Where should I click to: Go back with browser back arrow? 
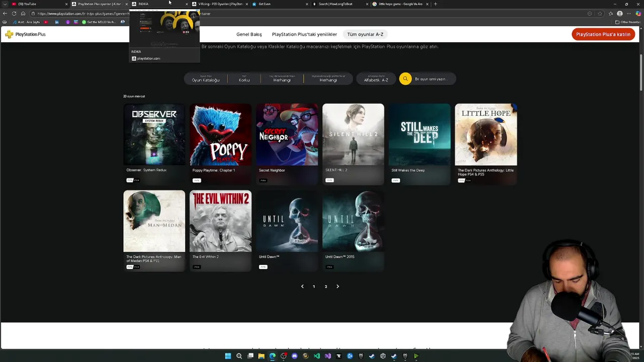5,14
